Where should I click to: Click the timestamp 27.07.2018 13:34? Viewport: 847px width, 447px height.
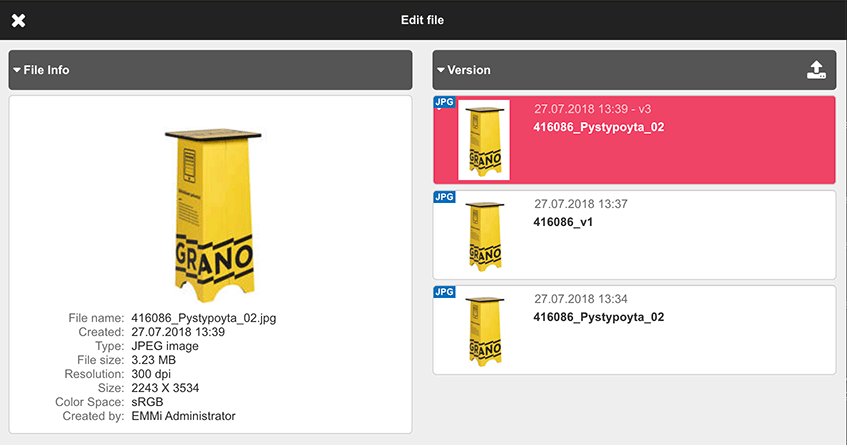tap(581, 299)
